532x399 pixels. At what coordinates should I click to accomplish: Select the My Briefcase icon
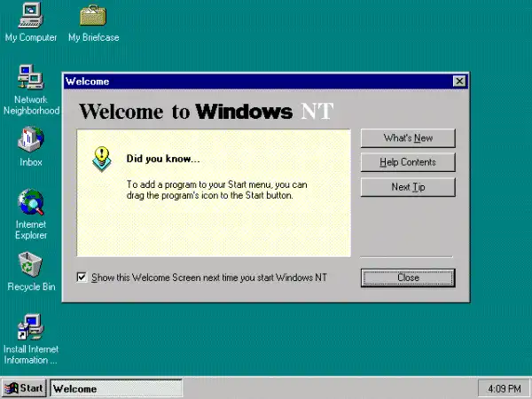click(93, 16)
